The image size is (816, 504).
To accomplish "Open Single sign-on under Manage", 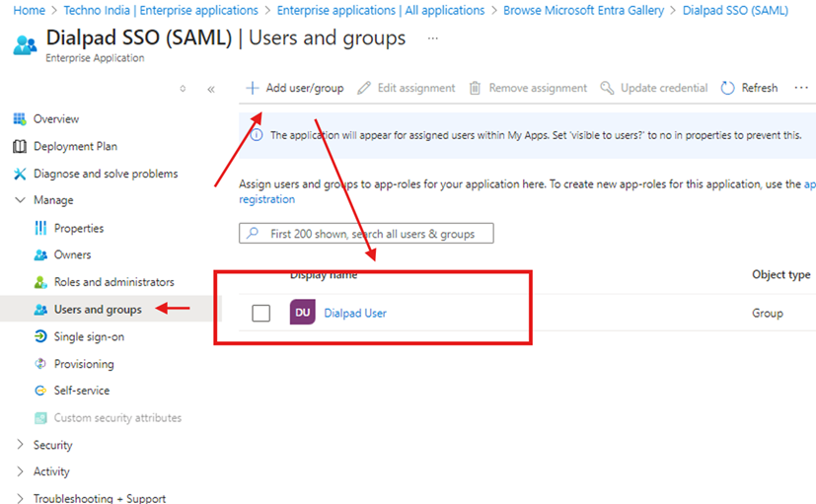I will tap(89, 336).
